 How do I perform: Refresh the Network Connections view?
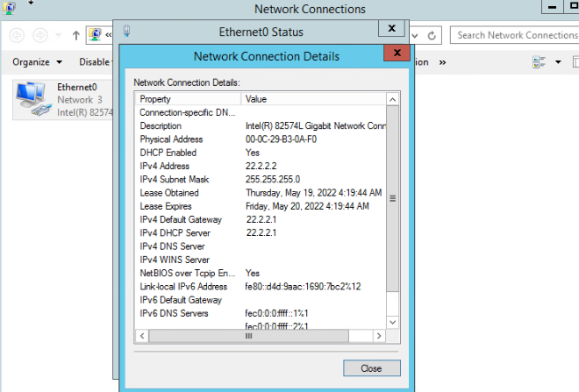click(432, 36)
